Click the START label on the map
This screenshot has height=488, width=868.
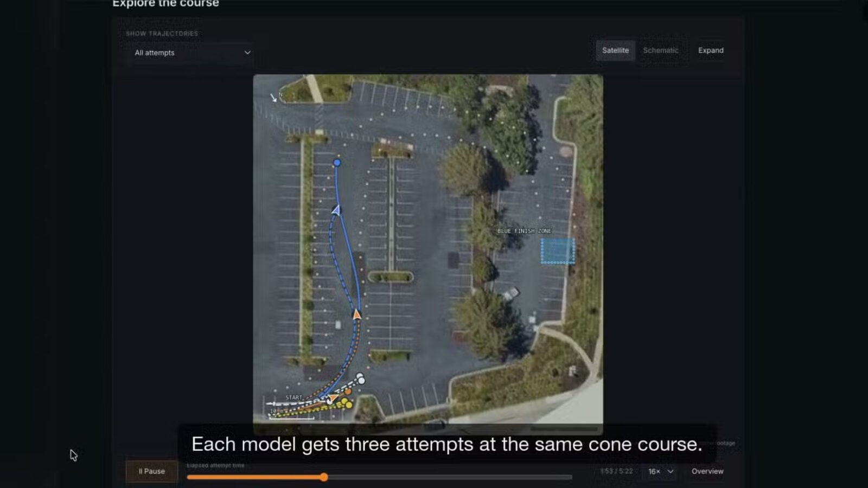pos(294,397)
